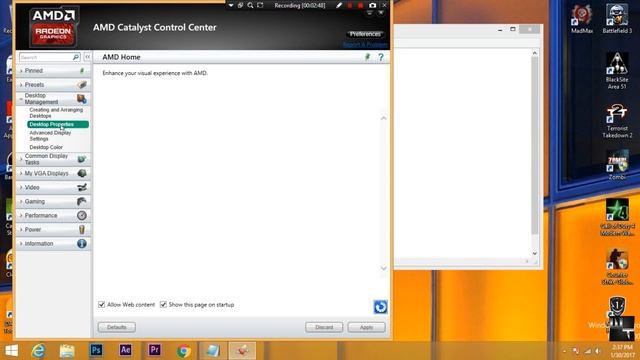640x360 pixels.
Task: Click the Defaults button
Action: (117, 327)
